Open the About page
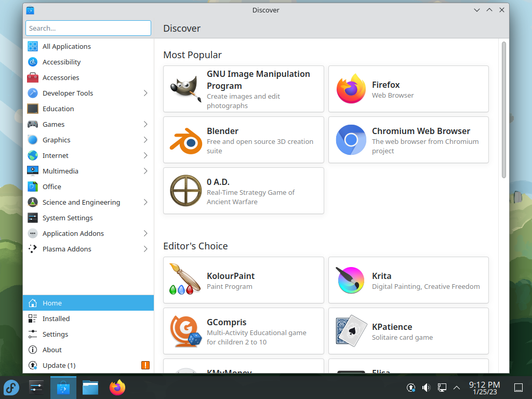This screenshot has height=399, width=532. tap(88, 350)
